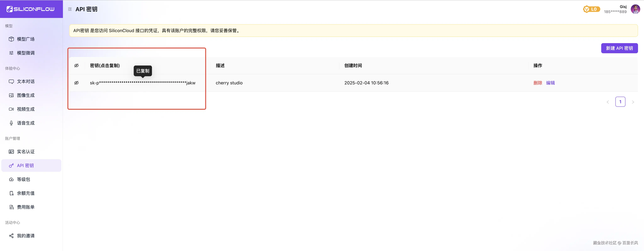The height and width of the screenshot is (251, 644).
Task: Select the API 密钥 menu item
Action: 25,165
